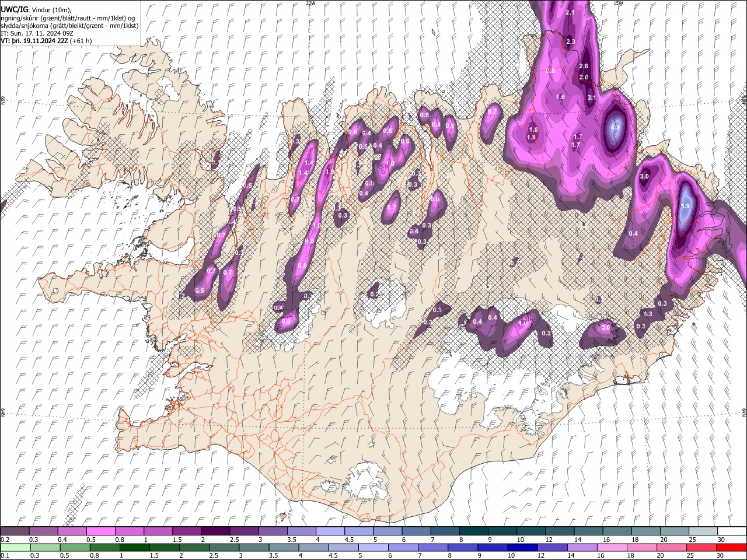
Task: Select the darkest green swatch between 1 and 1.5
Action: [135, 547]
